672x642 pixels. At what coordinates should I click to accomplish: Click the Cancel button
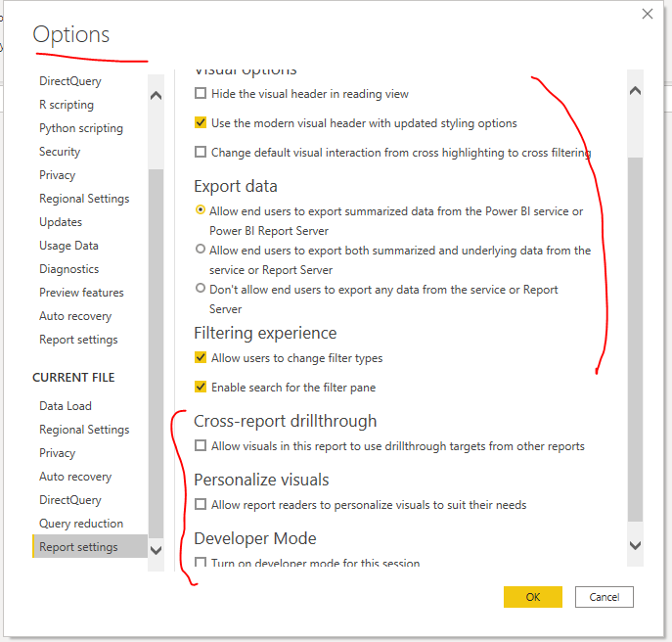[605, 597]
